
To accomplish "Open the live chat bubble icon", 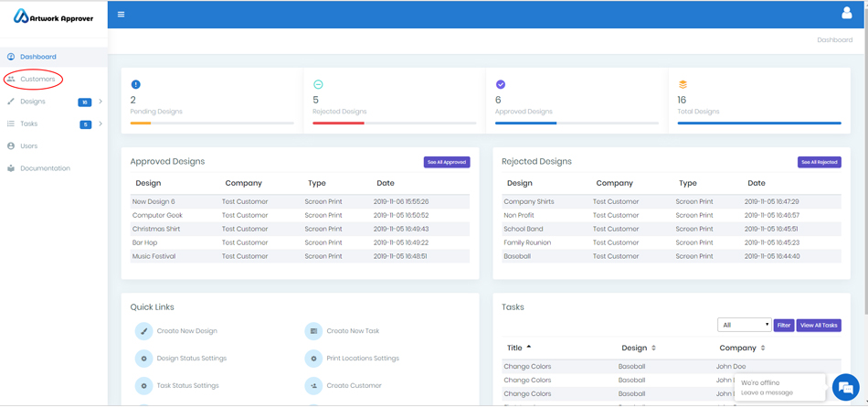I will click(x=845, y=387).
